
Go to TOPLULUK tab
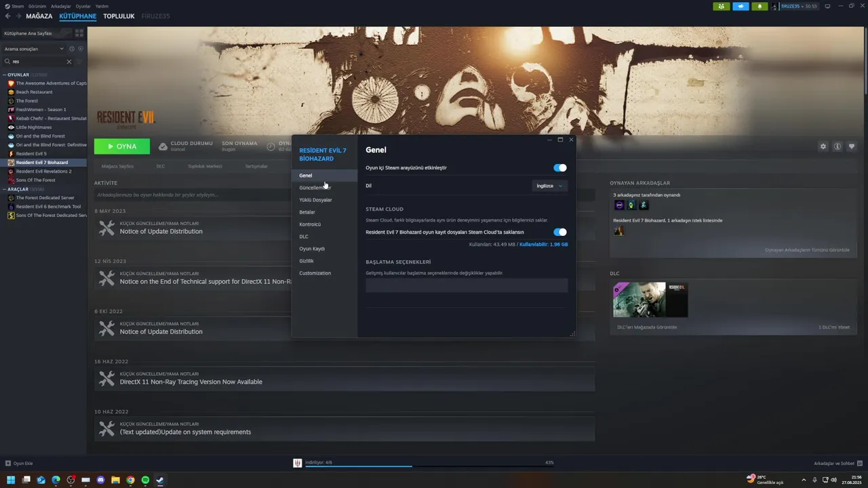point(119,16)
